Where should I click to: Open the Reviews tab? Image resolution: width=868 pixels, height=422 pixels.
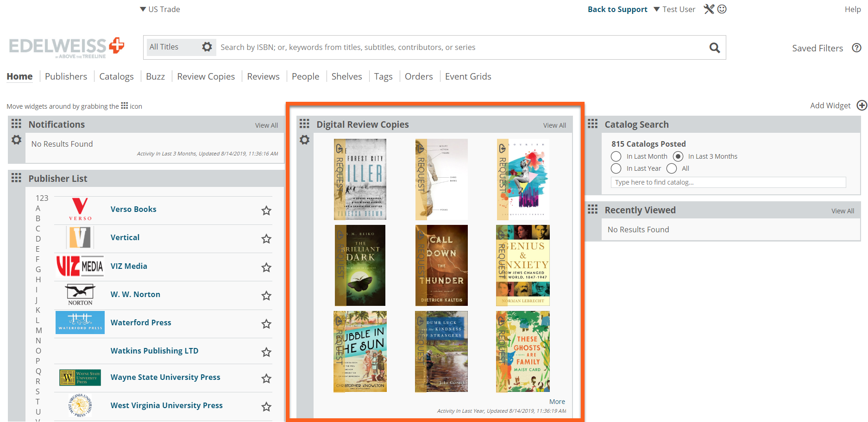click(263, 76)
